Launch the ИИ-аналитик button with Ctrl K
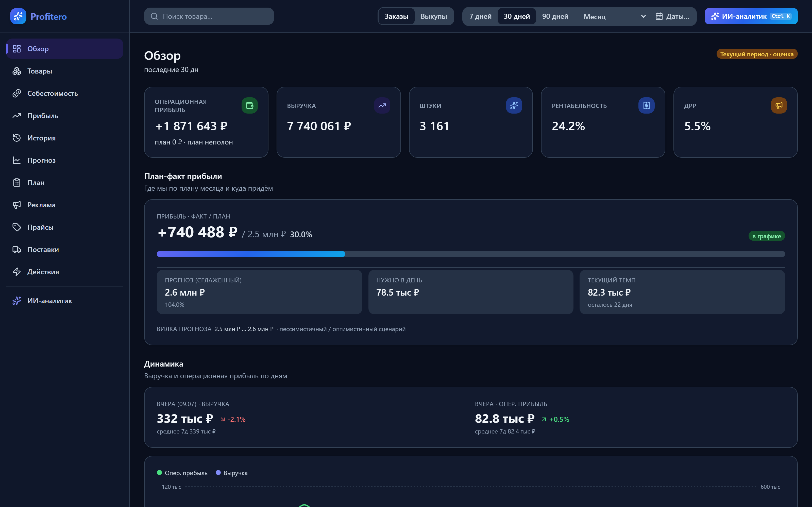Viewport: 812px width, 507px height. coord(751,16)
